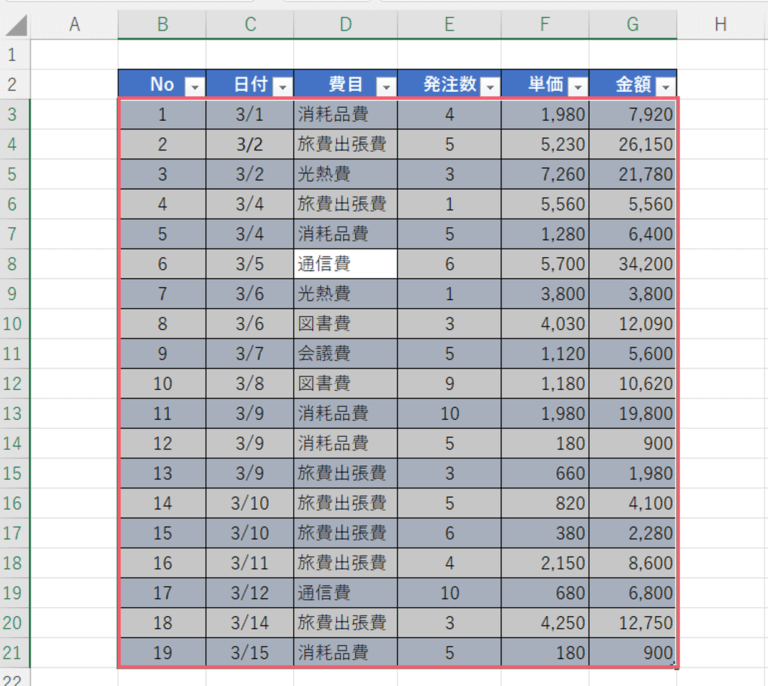Click the cell with 26,150 amount
Screen dimensions: 768x686
click(632, 144)
